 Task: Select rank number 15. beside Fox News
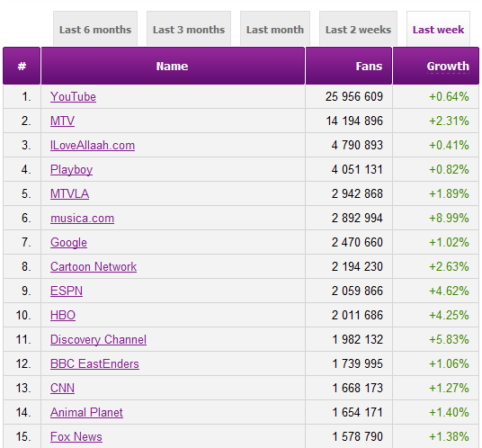[x=23, y=436]
